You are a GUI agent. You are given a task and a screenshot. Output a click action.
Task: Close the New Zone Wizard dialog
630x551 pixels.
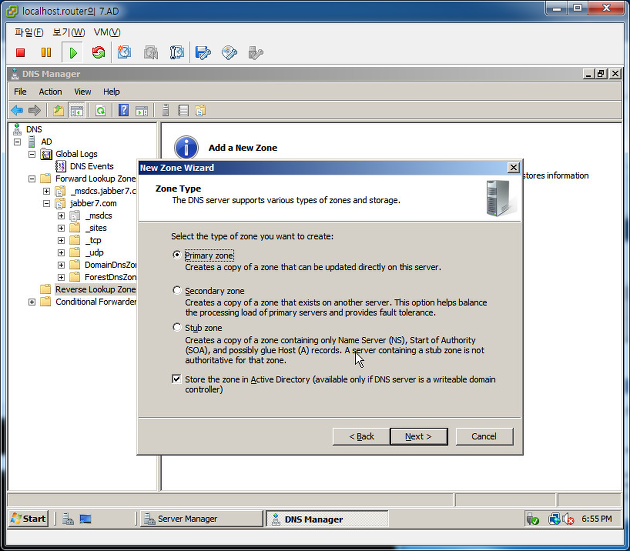pyautogui.click(x=513, y=168)
